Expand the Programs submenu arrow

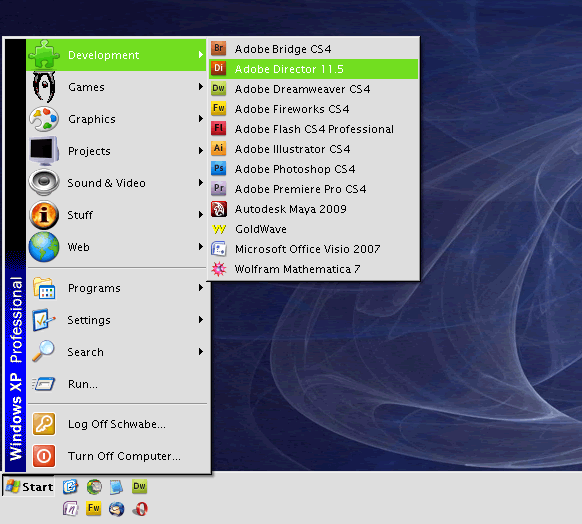(x=201, y=288)
